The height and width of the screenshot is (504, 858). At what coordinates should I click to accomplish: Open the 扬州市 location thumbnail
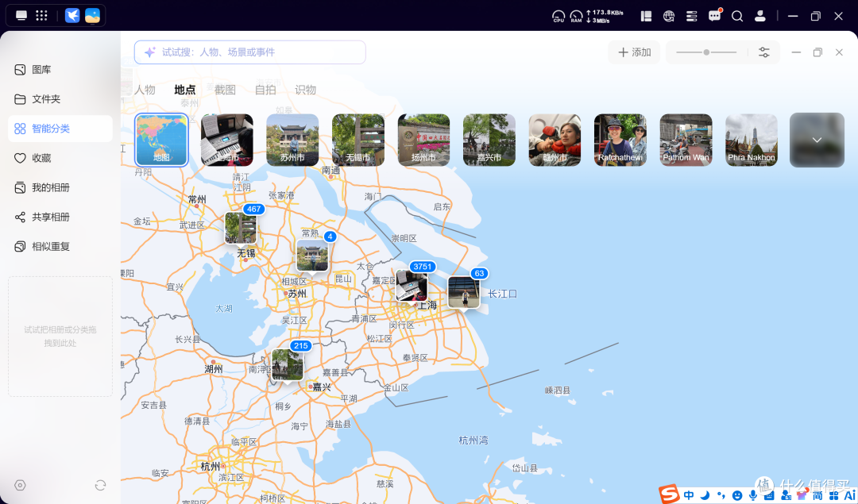coord(423,140)
